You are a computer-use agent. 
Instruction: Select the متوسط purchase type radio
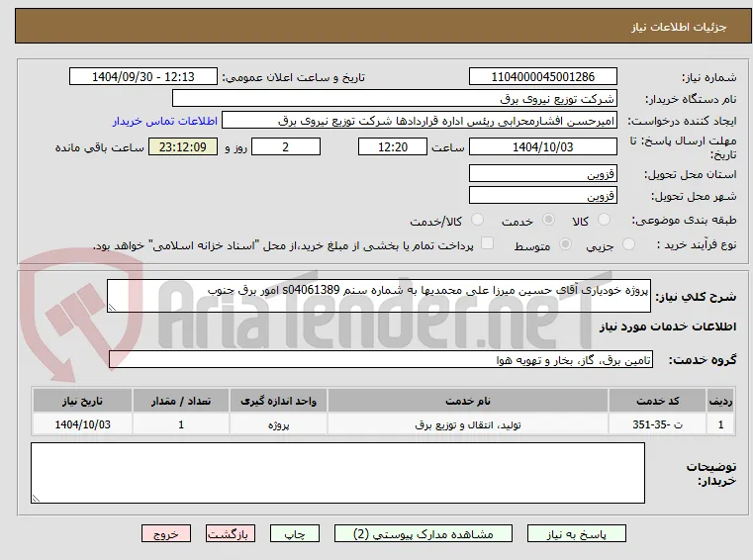coord(565,244)
